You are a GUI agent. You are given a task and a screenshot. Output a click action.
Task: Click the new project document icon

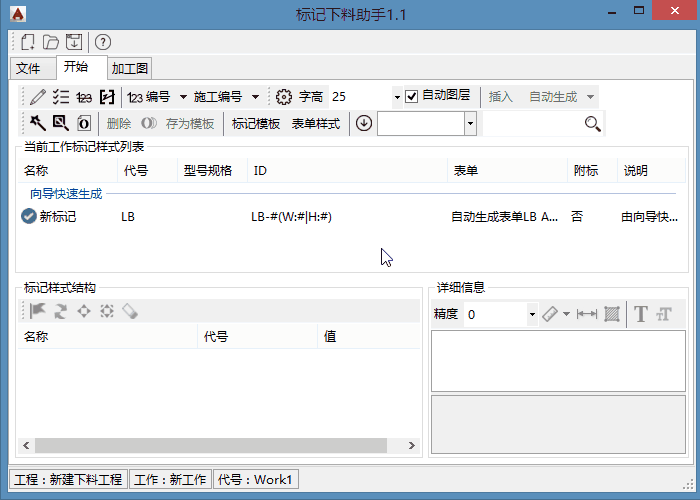click(28, 42)
